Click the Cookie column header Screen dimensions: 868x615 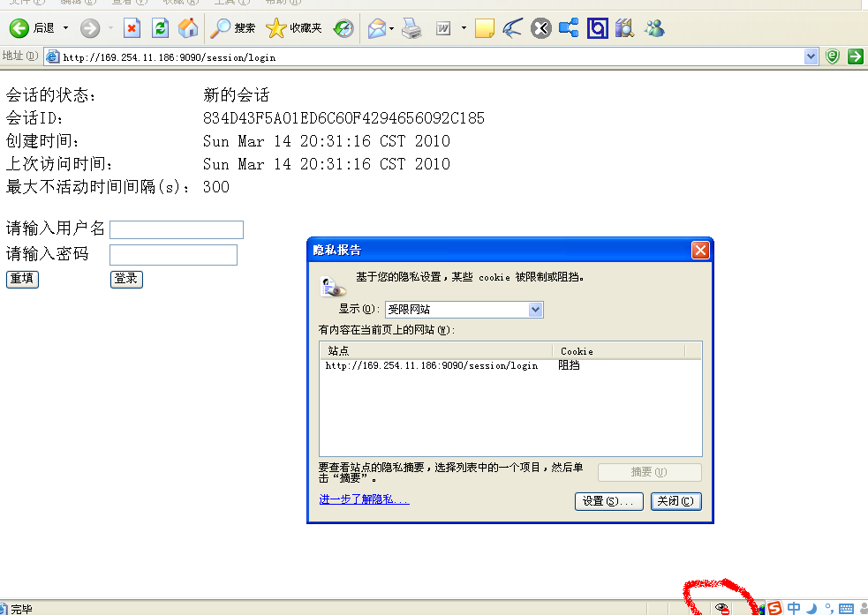click(619, 350)
